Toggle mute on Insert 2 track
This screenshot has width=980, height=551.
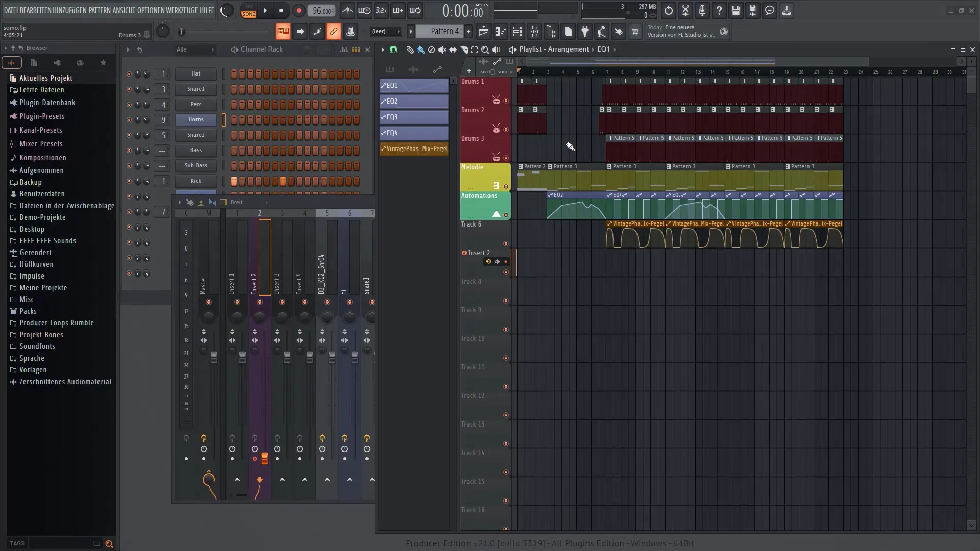pos(498,262)
